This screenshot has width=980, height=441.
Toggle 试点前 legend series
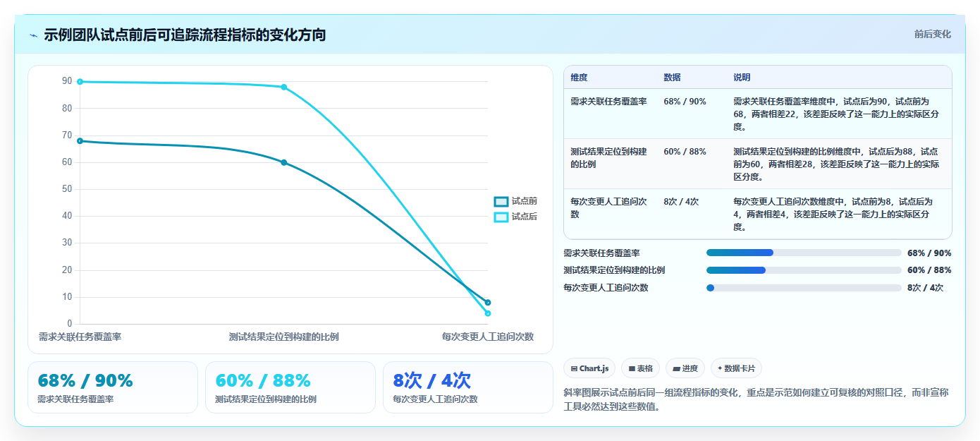(x=515, y=202)
